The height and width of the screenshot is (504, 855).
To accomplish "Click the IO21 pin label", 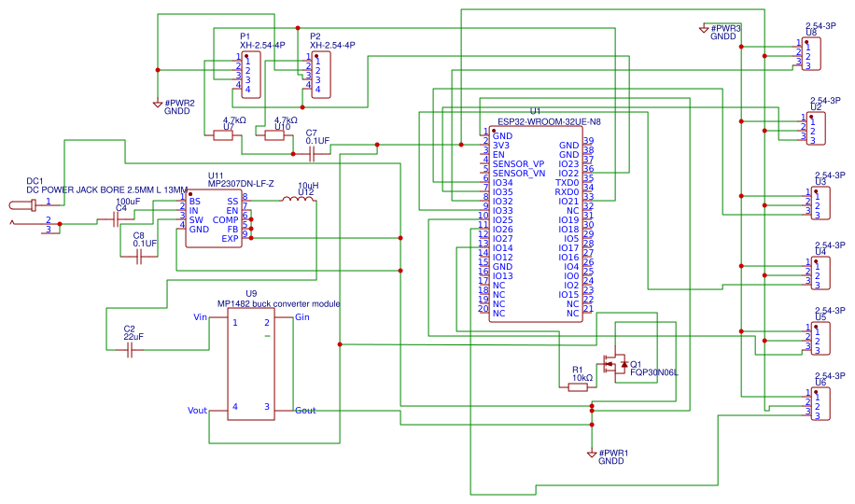I will (568, 202).
